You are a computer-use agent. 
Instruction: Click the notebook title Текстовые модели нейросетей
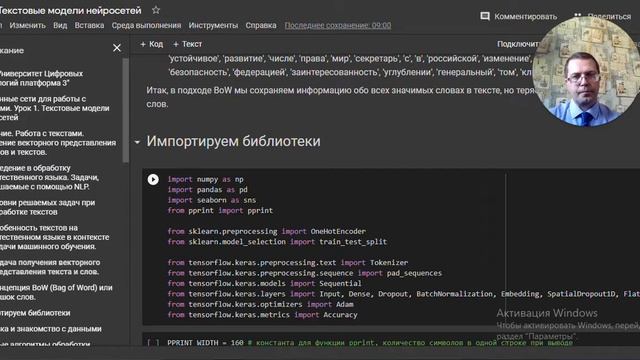tap(70, 11)
